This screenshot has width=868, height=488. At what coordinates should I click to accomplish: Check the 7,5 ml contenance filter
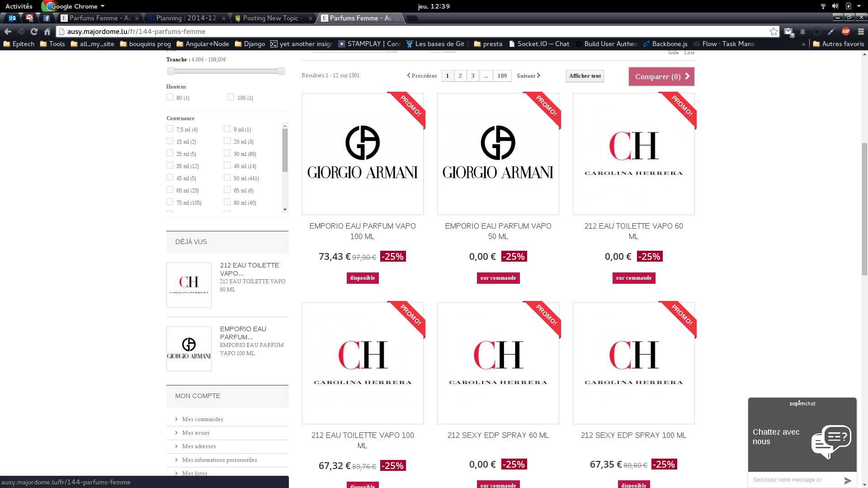coord(170,129)
